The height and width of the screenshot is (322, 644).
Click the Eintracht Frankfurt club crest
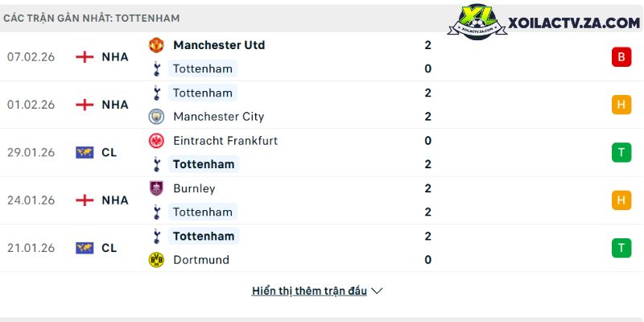[x=156, y=141]
